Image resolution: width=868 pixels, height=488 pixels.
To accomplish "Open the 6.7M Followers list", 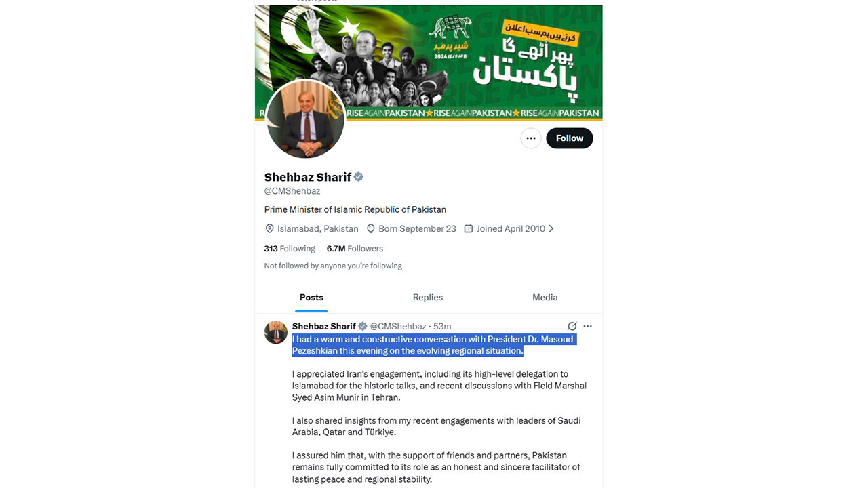I will coord(355,249).
